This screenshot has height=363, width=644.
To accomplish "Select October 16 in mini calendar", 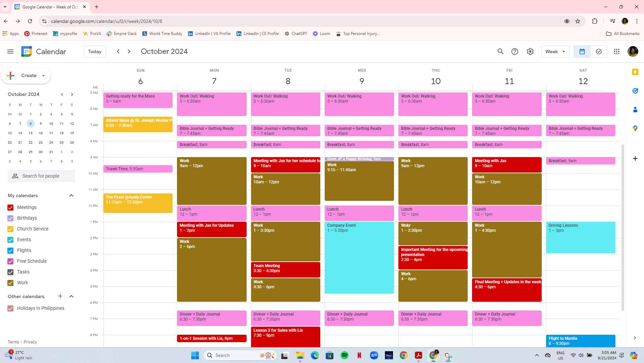I will (x=41, y=133).
